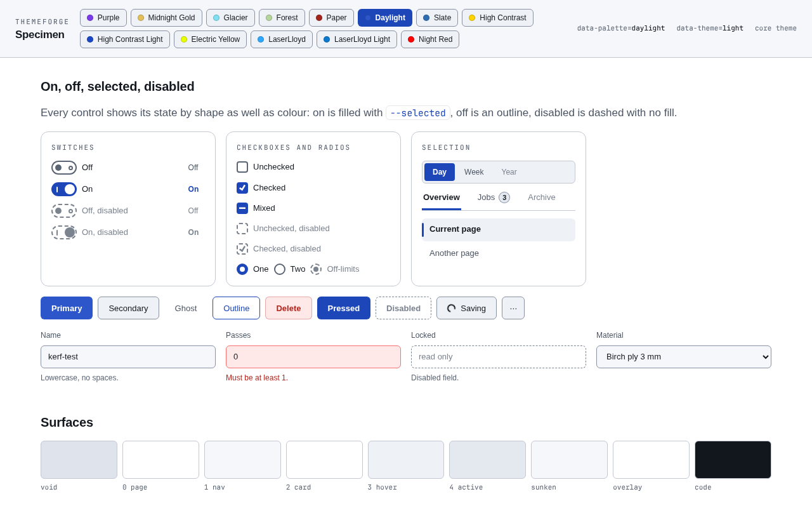Viewport: 812px width, 508px height.
Task: Click the 4 active surface swatch
Action: (x=487, y=460)
